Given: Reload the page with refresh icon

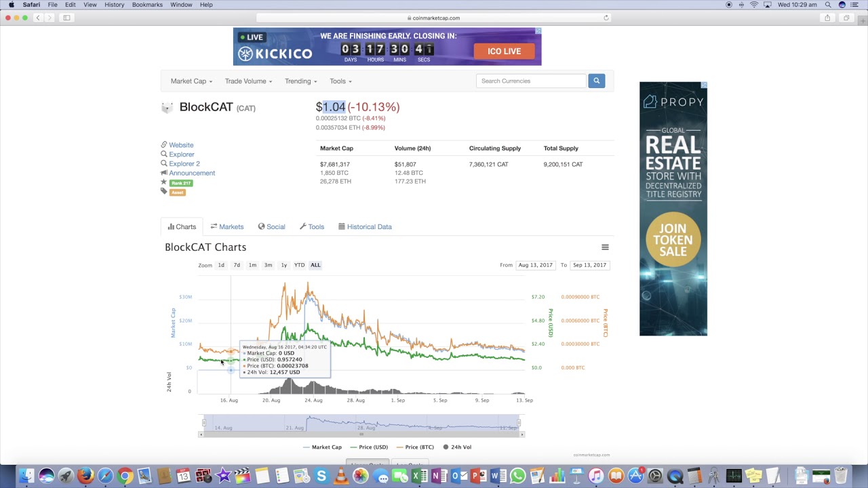Looking at the screenshot, I should click(x=606, y=18).
